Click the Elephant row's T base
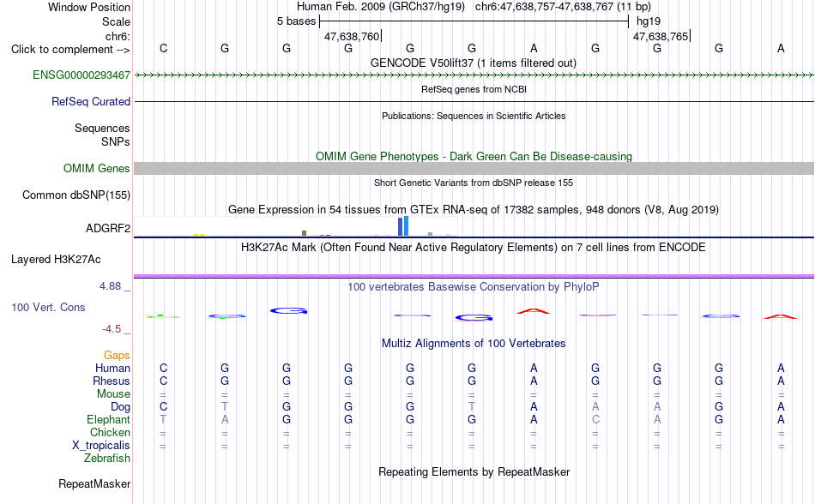This screenshot has height=504, width=815. (163, 419)
